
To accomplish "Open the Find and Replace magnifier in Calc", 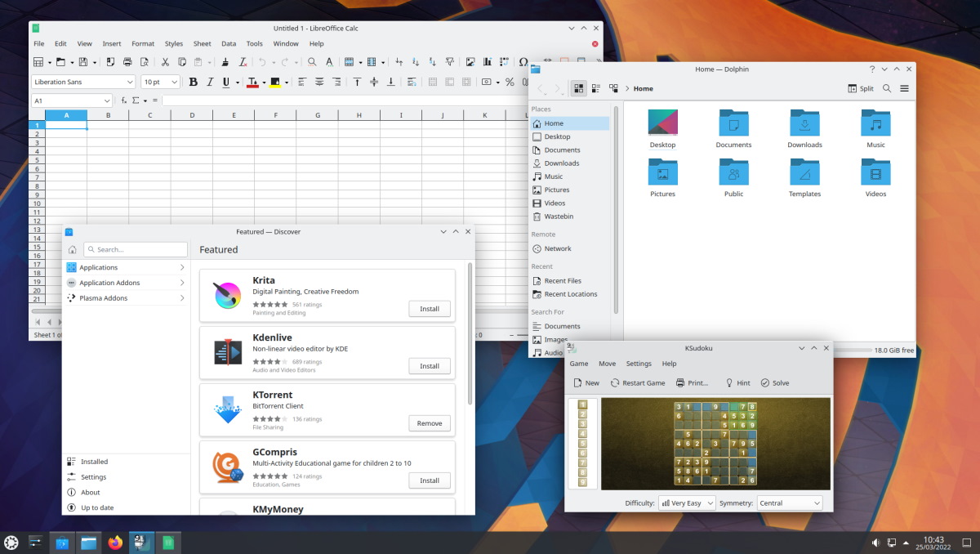I will pyautogui.click(x=312, y=62).
